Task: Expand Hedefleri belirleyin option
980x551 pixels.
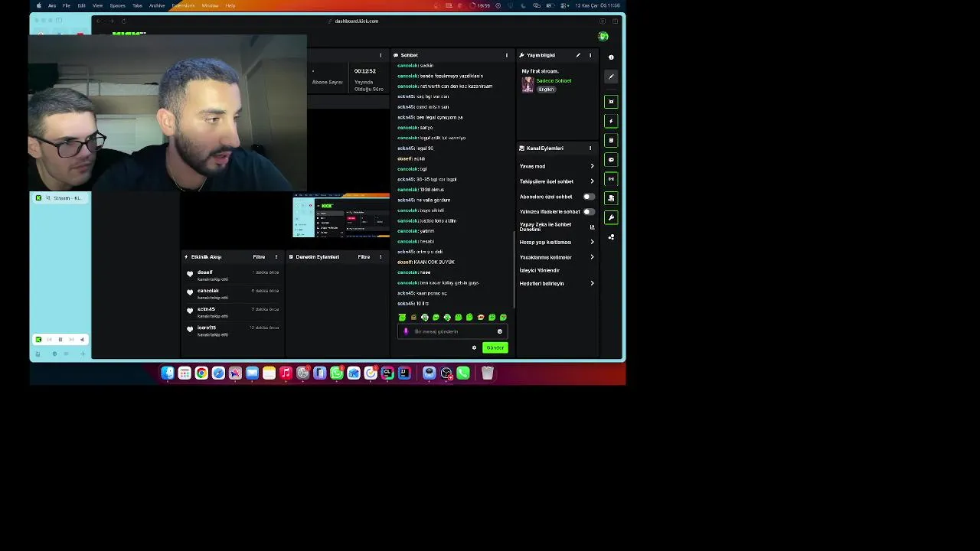Action: click(556, 283)
